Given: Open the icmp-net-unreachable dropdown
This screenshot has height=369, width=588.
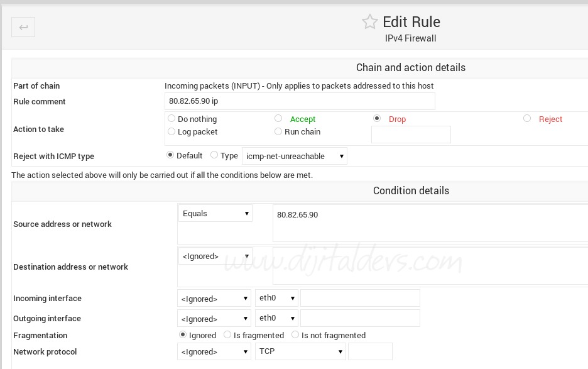Looking at the screenshot, I should tap(294, 156).
